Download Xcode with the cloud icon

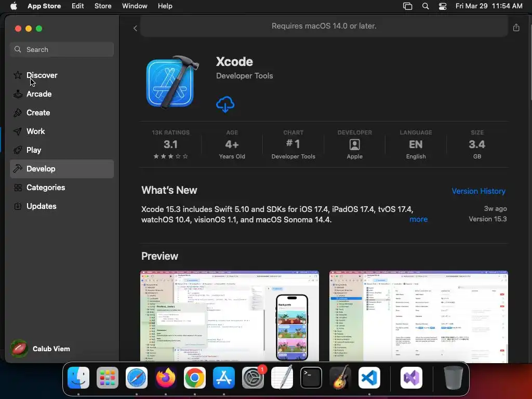click(225, 104)
